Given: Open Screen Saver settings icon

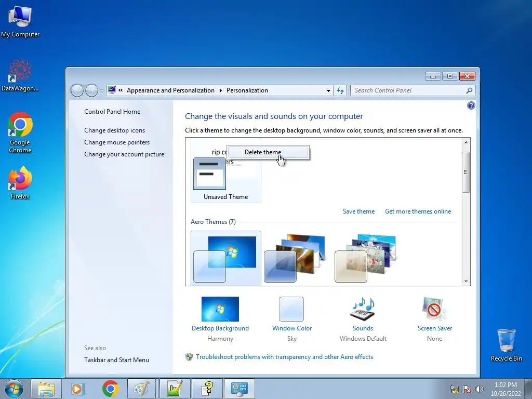Looking at the screenshot, I should pyautogui.click(x=434, y=309).
